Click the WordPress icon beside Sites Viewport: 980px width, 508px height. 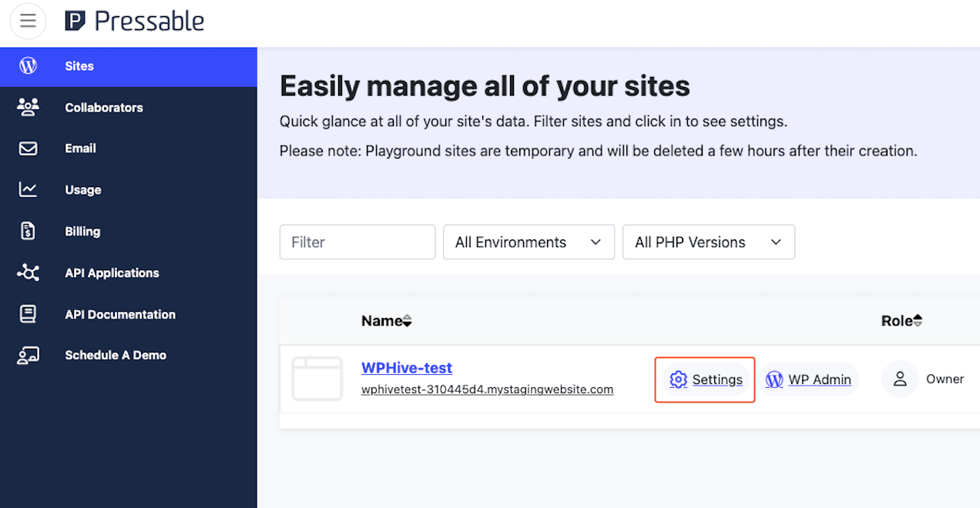coord(28,66)
